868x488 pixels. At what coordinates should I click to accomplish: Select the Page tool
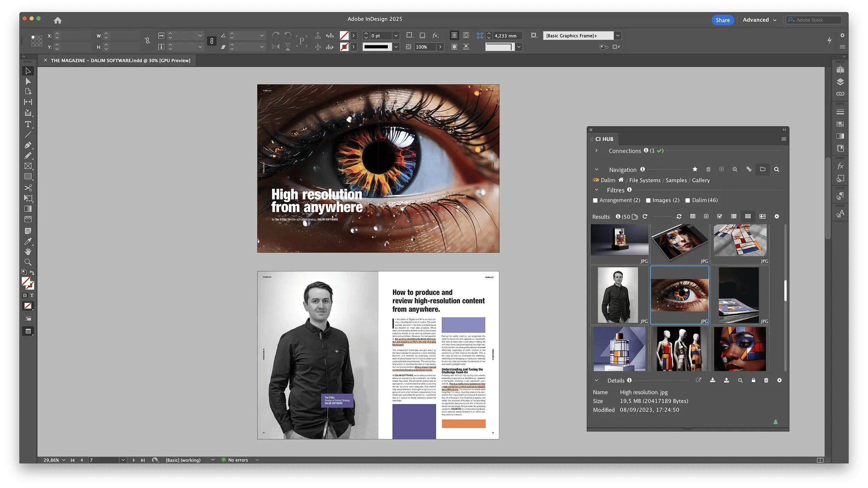28,92
